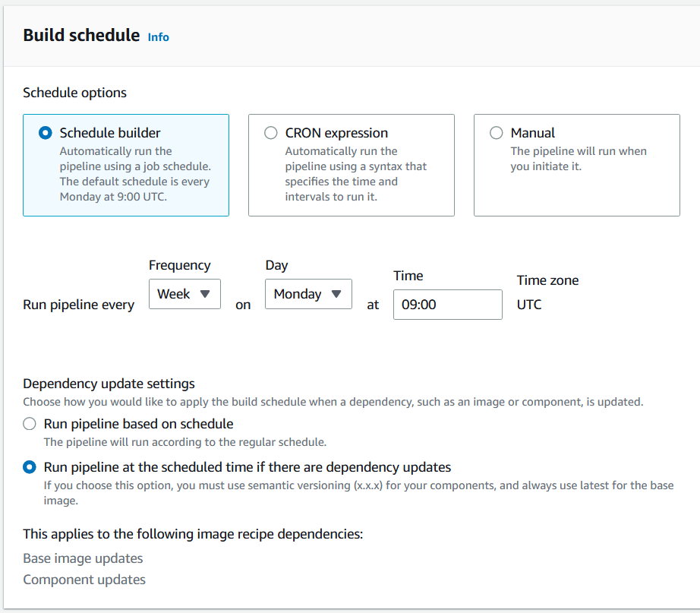The height and width of the screenshot is (613, 700).
Task: Open the Info link for Build schedule
Action: coord(158,36)
